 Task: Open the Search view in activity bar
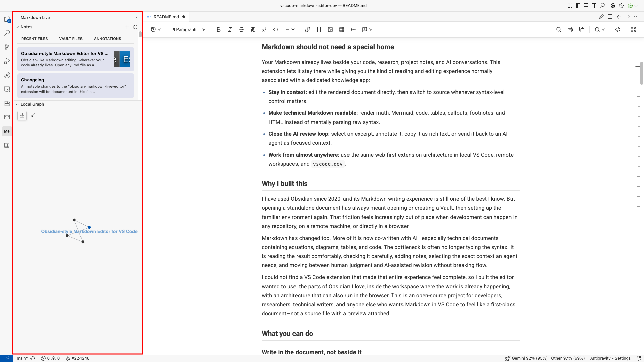click(x=7, y=33)
